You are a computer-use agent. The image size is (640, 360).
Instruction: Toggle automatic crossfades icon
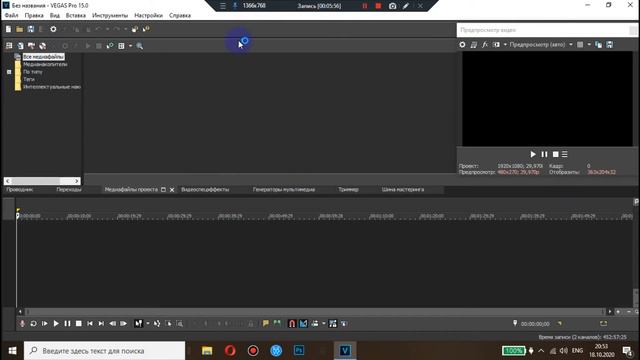(x=303, y=324)
